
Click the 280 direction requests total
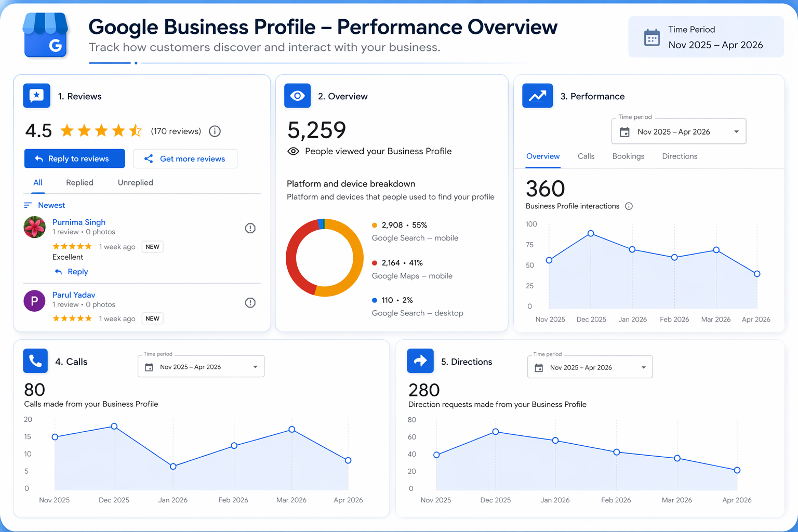[x=424, y=390]
